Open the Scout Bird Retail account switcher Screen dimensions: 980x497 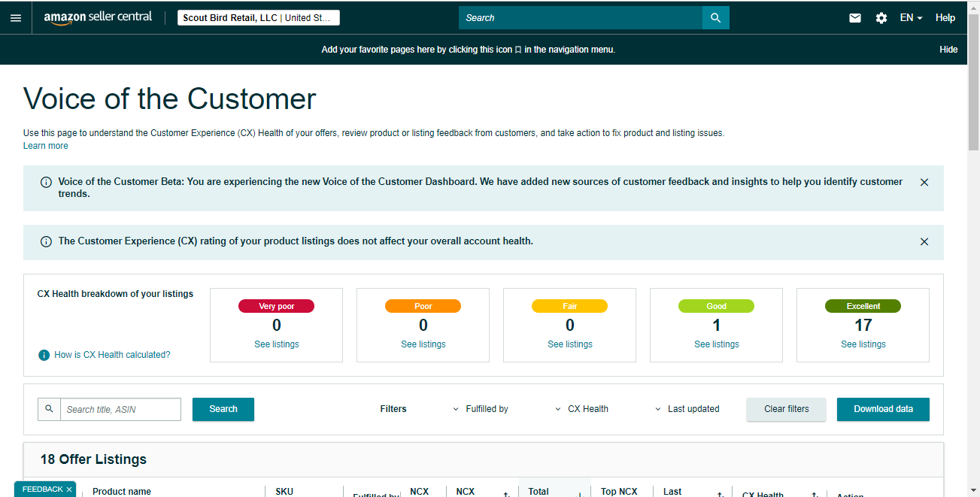[259, 18]
